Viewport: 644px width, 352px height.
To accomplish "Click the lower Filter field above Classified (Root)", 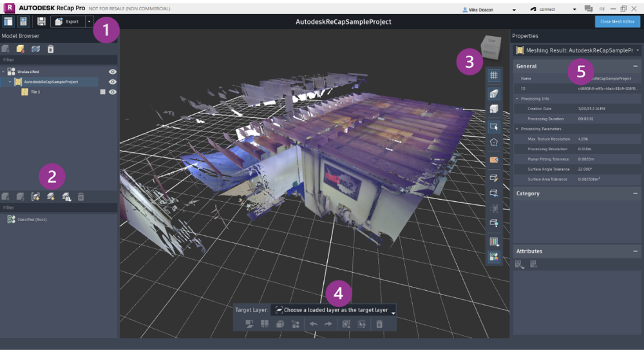I will tap(59, 208).
